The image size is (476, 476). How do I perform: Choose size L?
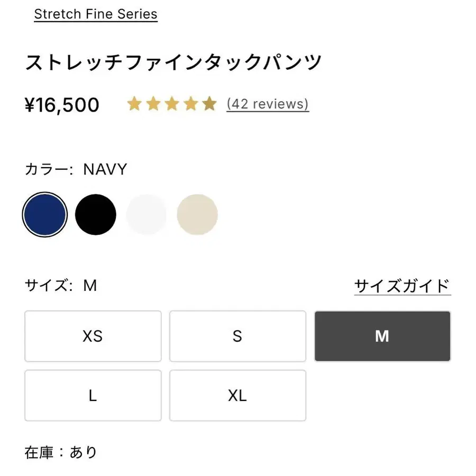[93, 396]
